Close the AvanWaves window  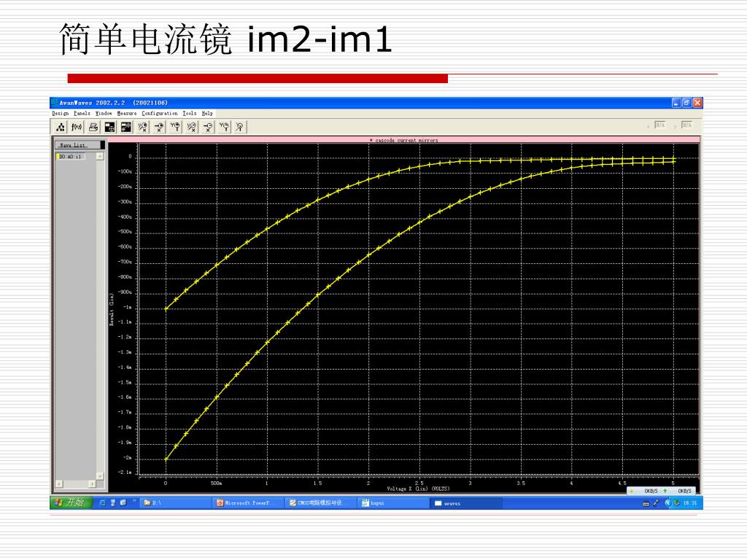point(697,103)
